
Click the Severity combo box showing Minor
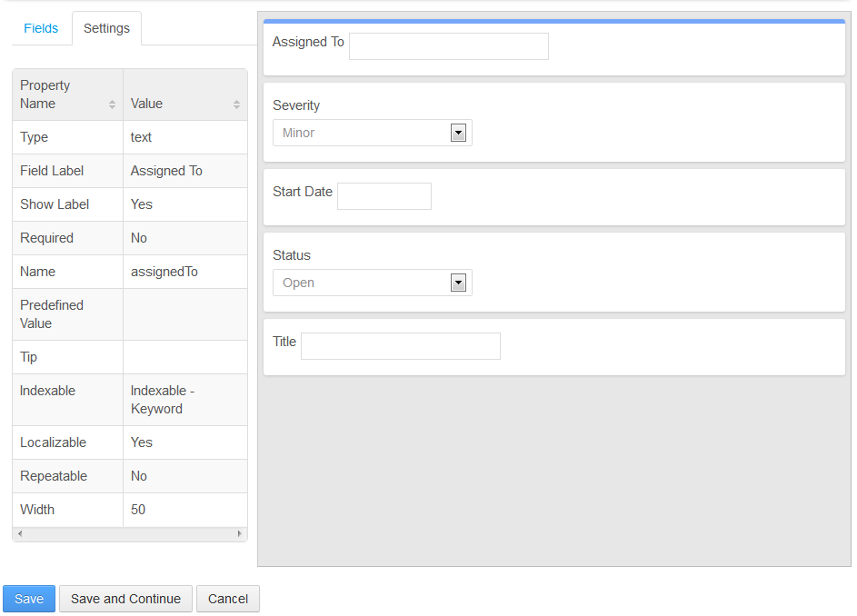click(373, 133)
